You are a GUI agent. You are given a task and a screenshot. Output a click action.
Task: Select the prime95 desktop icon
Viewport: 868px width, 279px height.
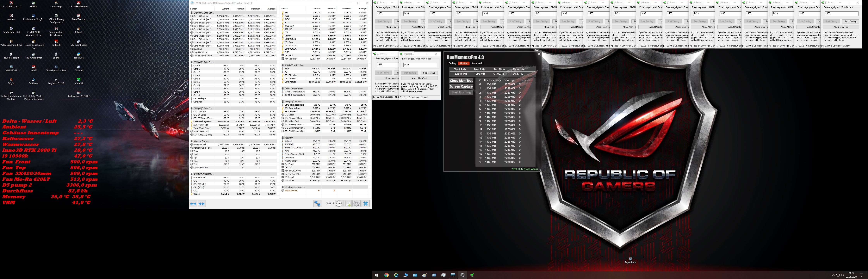tap(78, 81)
